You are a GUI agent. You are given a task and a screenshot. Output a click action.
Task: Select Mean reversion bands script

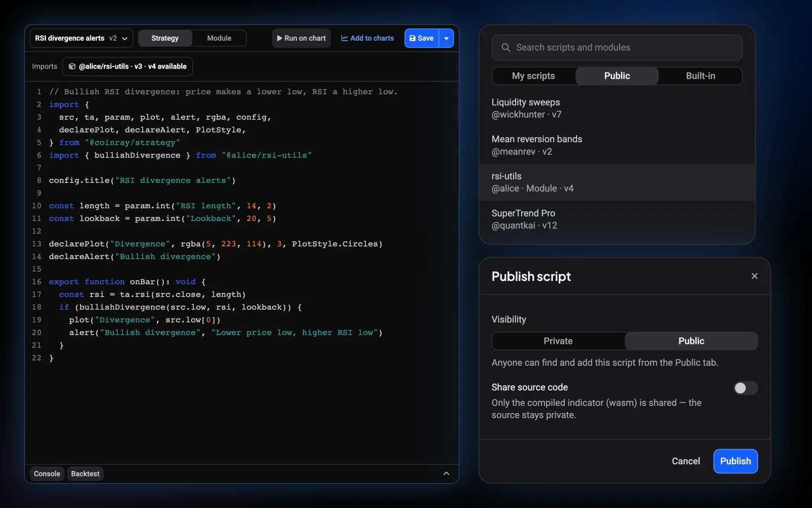point(617,145)
